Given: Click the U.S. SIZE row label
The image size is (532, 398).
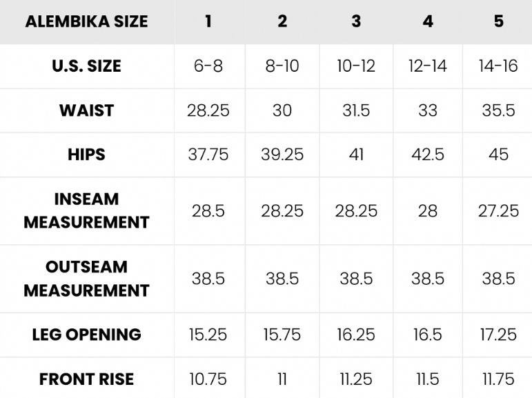Looking at the screenshot, I should pos(87,66).
